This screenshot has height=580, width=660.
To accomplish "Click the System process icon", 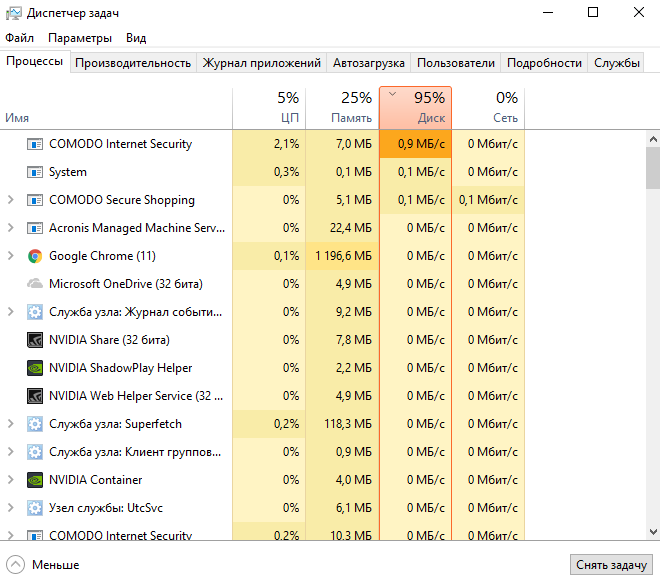I will click(35, 172).
